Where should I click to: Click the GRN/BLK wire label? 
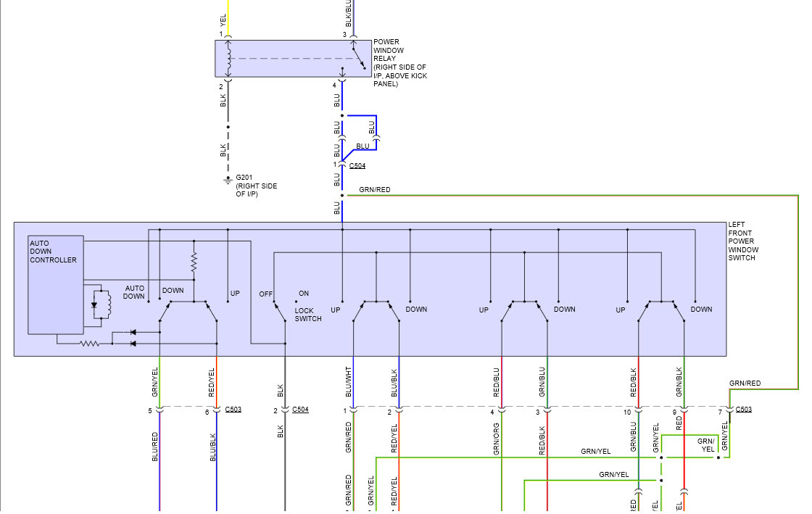point(679,382)
